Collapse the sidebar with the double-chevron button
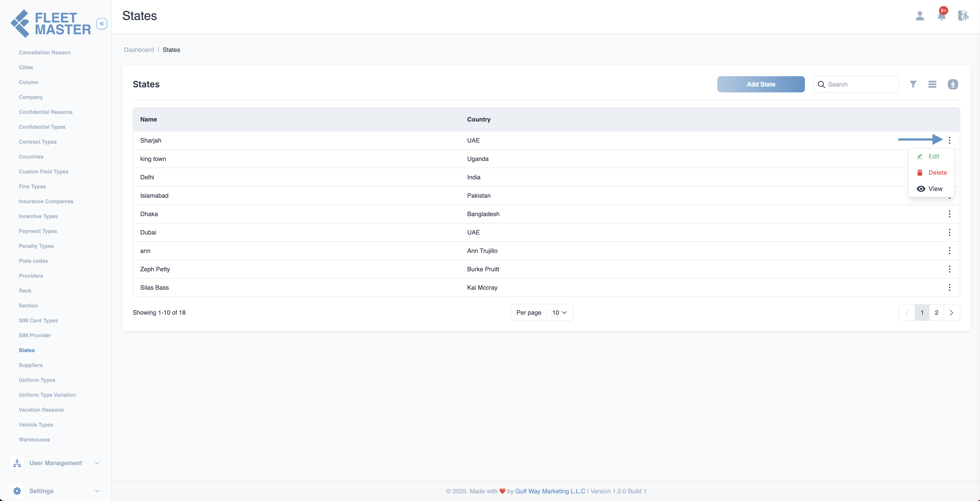 pyautogui.click(x=102, y=24)
